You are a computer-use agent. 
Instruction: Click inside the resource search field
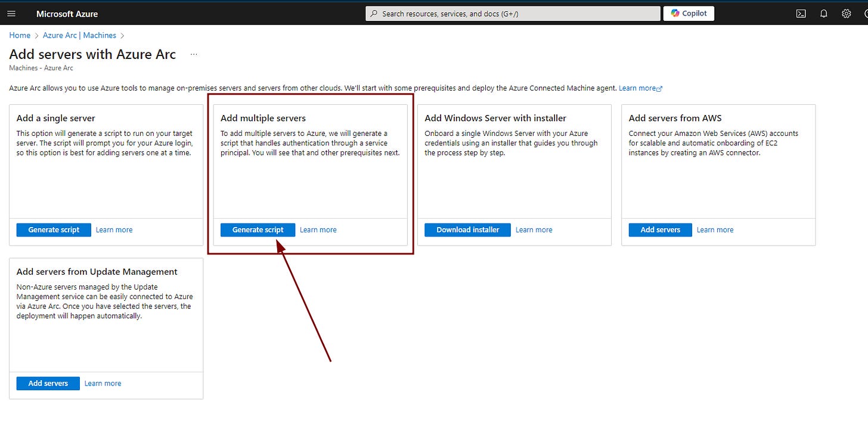pos(513,13)
